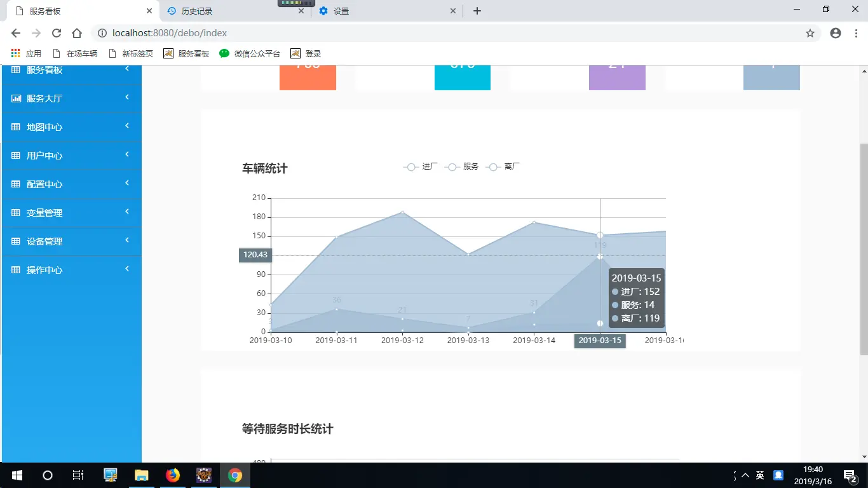Click the scrollbar down arrow

[x=864, y=457]
